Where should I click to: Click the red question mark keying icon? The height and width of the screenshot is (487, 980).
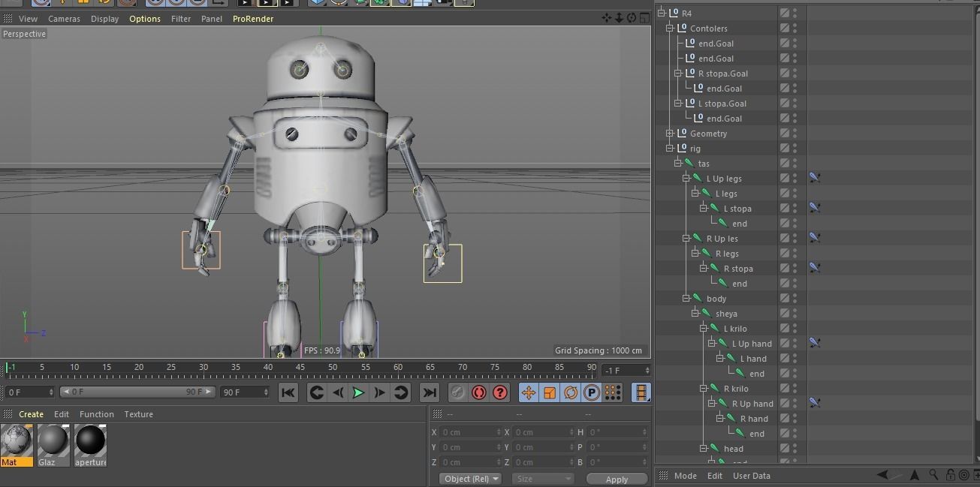(500, 392)
